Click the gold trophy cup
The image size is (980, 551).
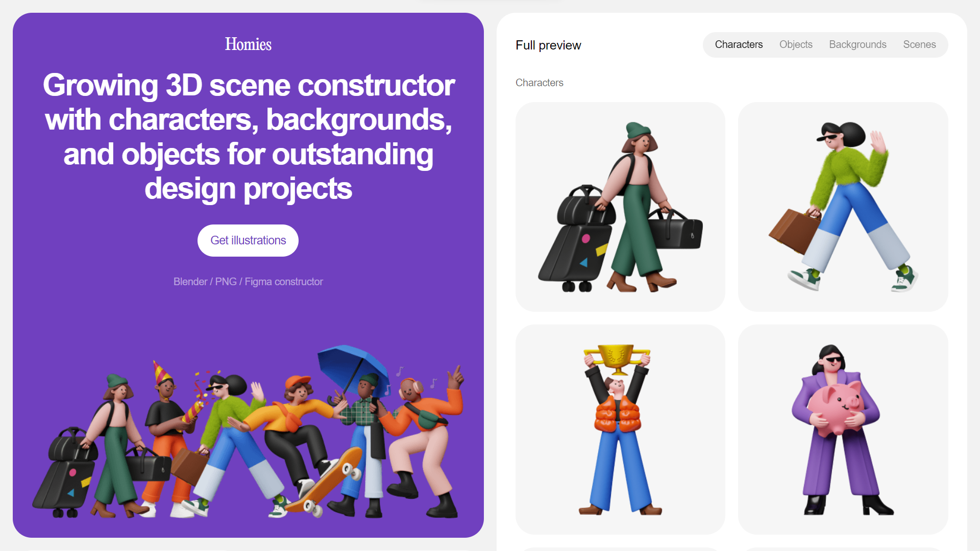(x=617, y=358)
